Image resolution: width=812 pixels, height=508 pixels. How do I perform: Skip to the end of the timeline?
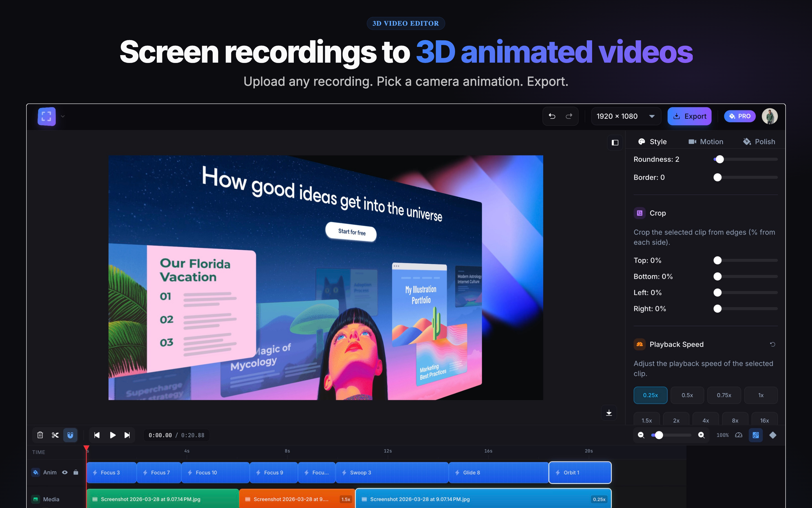click(x=127, y=435)
